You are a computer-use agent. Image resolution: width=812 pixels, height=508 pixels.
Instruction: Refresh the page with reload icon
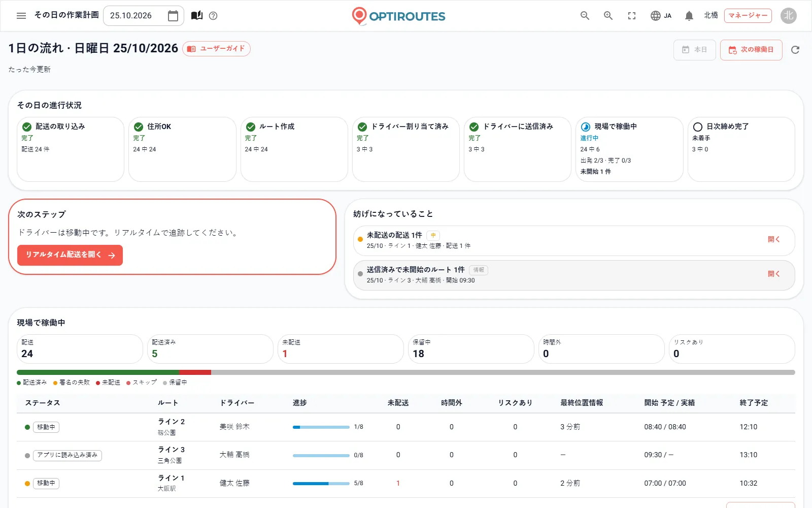(795, 50)
